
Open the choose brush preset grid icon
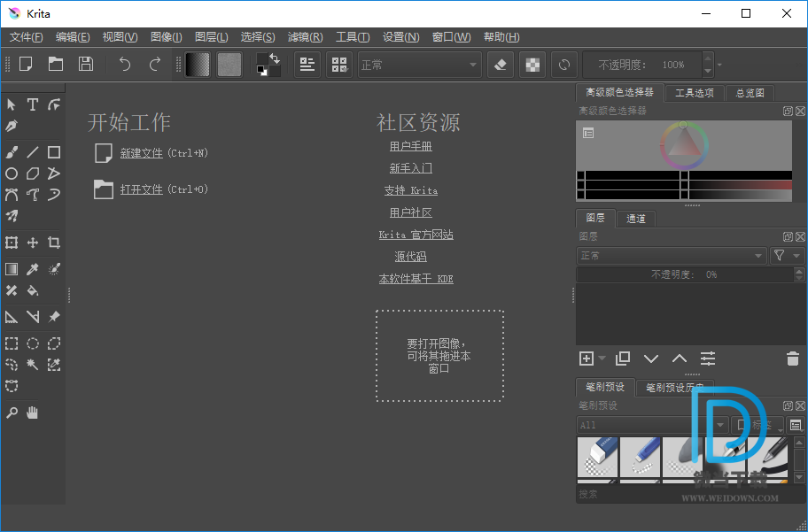click(x=339, y=65)
